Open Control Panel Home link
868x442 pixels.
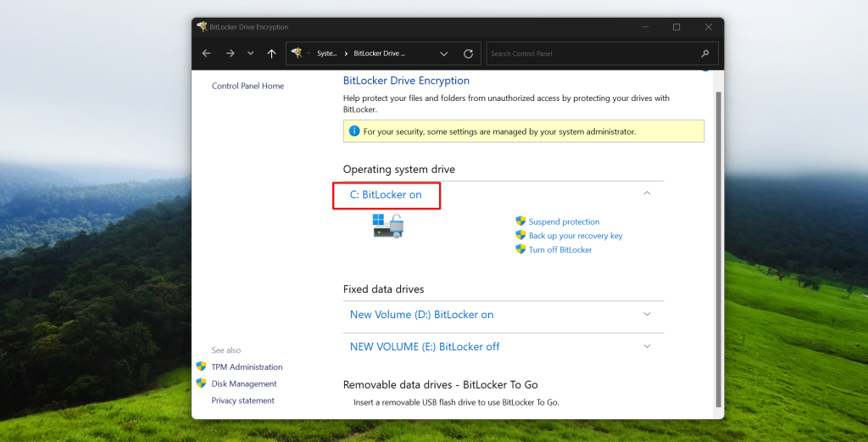click(x=248, y=86)
